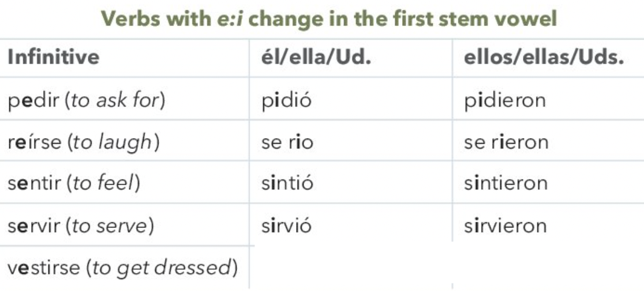The height and width of the screenshot is (291, 644).
Task: Click the empty ellos/ellas/Uds. cell for vestirse
Action: (548, 266)
